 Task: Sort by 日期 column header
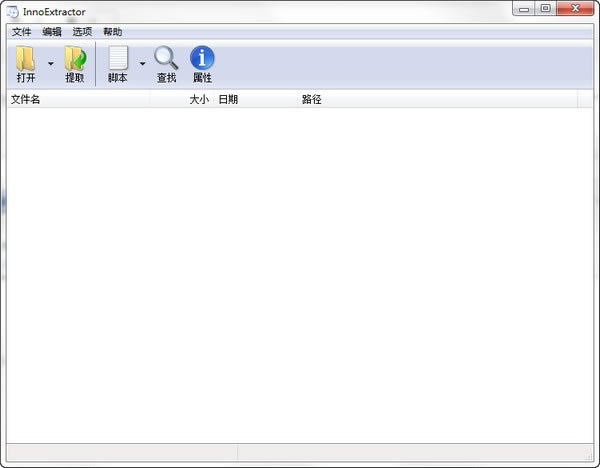[x=256, y=99]
